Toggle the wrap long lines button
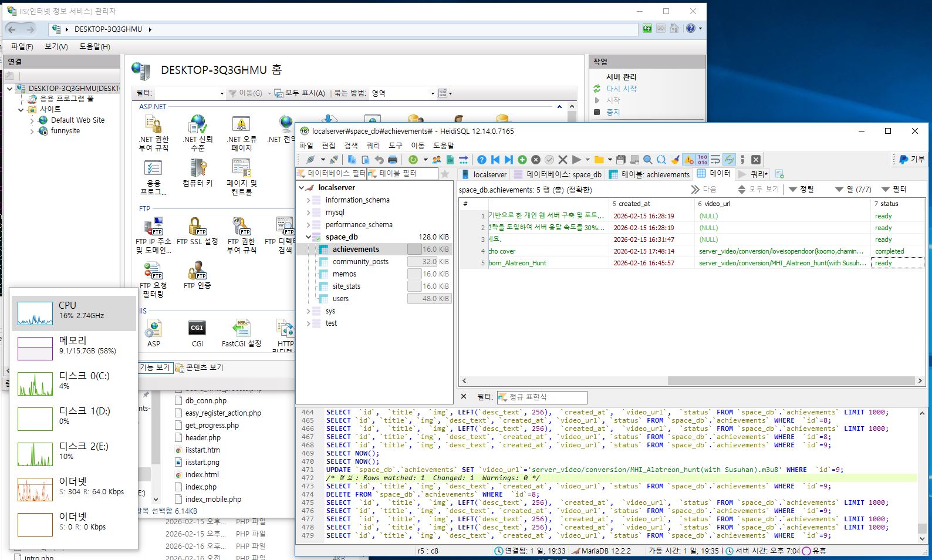The height and width of the screenshot is (560, 932). (715, 160)
